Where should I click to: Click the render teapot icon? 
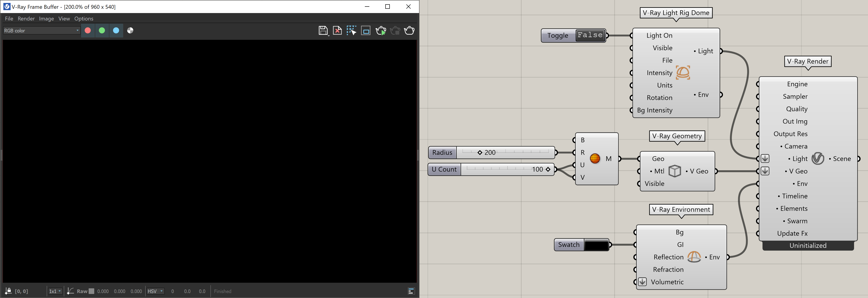pos(409,31)
